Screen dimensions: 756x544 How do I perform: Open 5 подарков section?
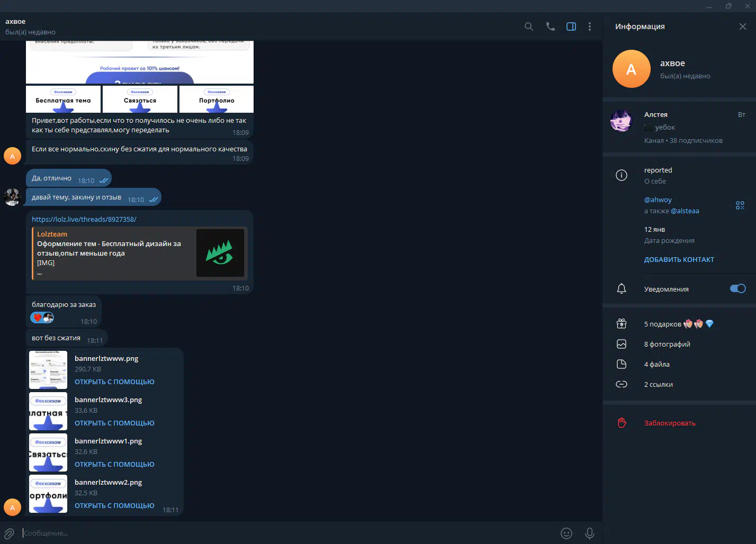click(x=679, y=324)
